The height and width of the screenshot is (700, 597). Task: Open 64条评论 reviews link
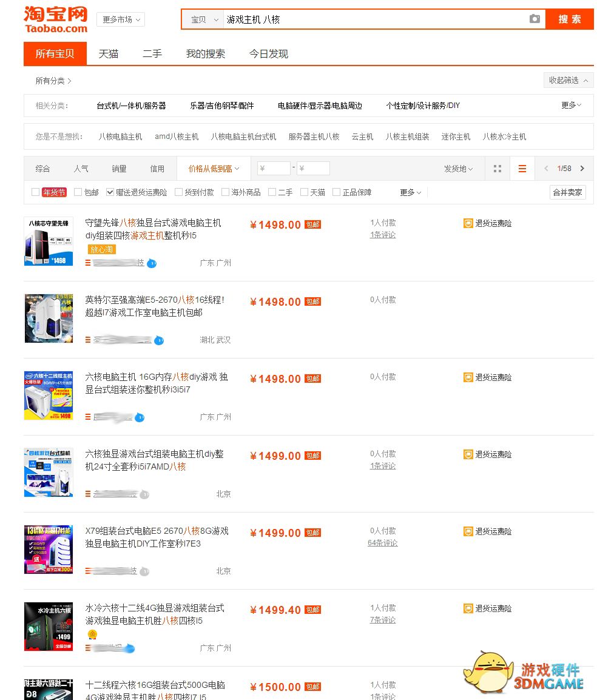point(383,543)
